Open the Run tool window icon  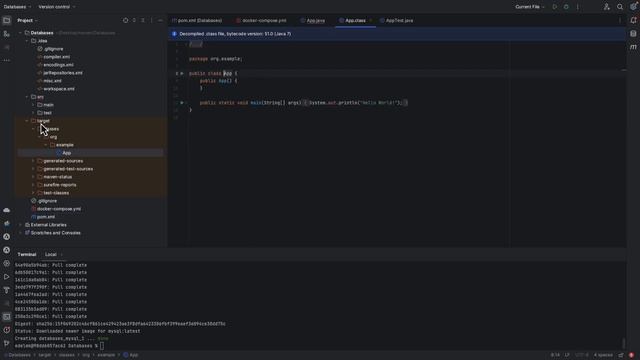(x=7, y=277)
